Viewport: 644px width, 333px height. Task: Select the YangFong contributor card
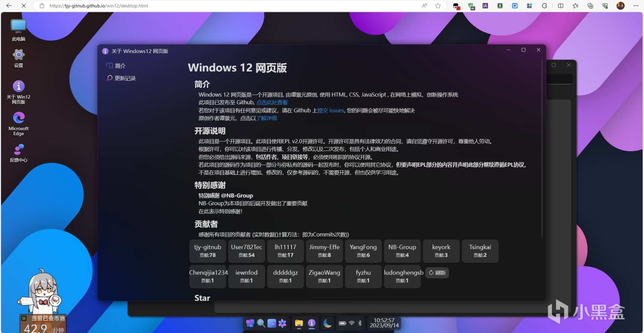pyautogui.click(x=363, y=251)
